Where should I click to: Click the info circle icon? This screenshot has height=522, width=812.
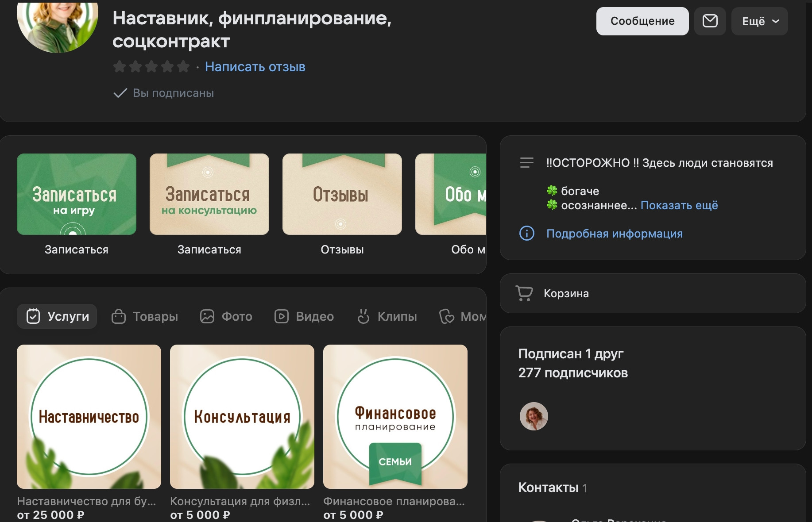click(x=526, y=233)
